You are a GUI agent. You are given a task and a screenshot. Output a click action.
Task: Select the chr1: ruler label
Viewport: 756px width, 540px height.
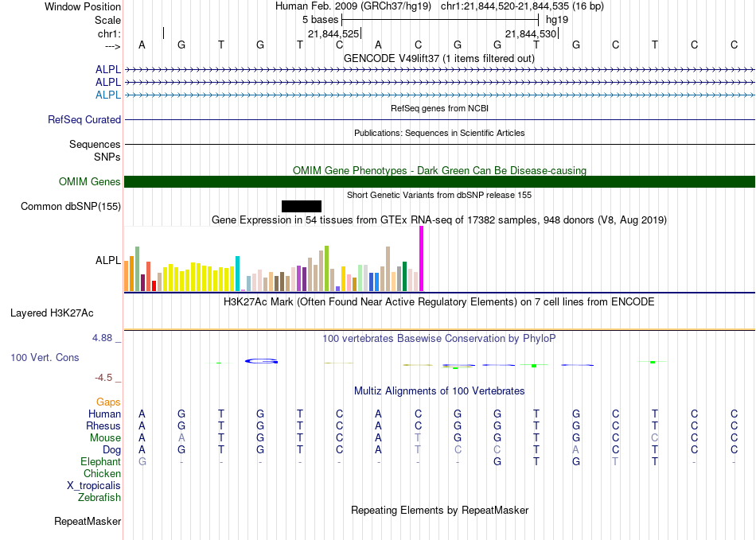pos(109,33)
